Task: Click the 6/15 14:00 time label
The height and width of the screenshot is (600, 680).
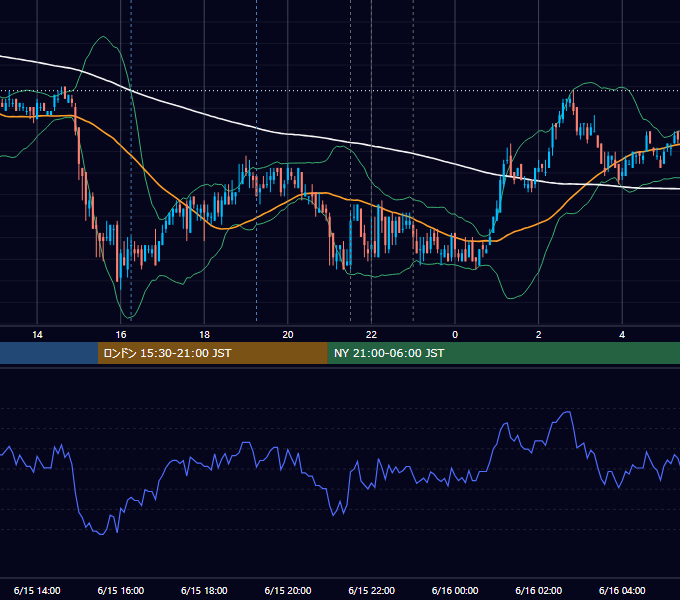Action: point(37,590)
